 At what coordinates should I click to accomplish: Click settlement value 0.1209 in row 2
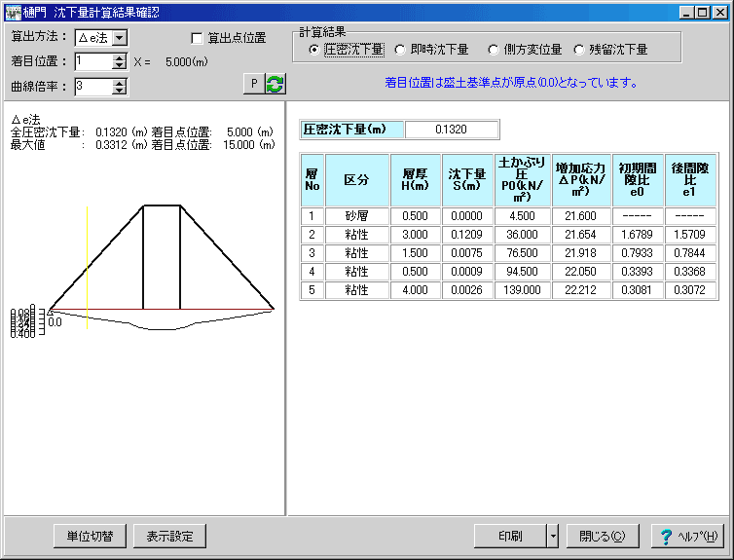(467, 235)
